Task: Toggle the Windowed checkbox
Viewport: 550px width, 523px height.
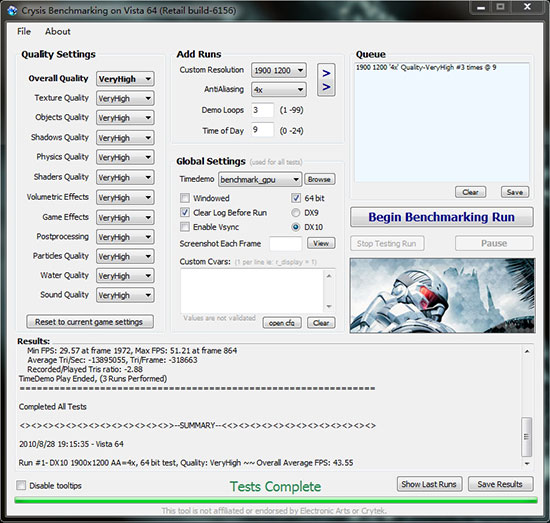Action: [x=185, y=198]
